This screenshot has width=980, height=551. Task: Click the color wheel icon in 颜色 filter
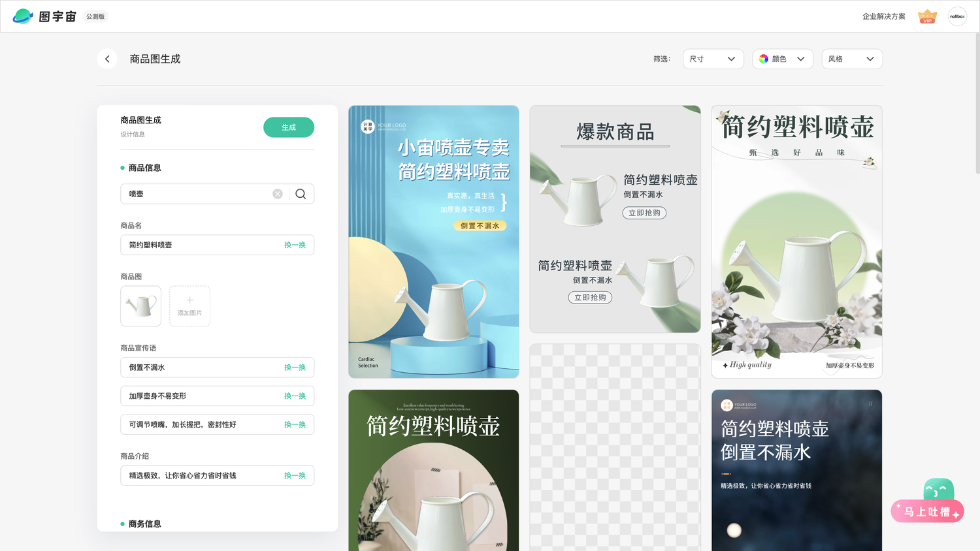coord(764,59)
